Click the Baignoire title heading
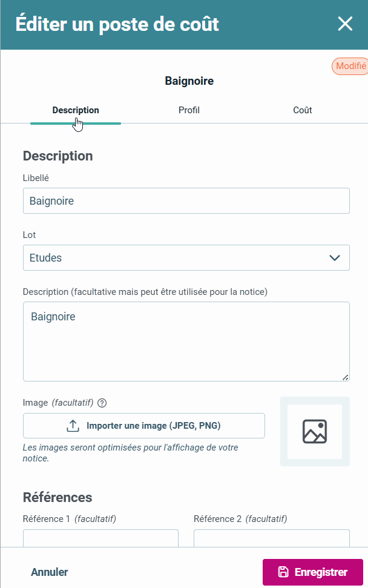The image size is (368, 588). tap(189, 81)
